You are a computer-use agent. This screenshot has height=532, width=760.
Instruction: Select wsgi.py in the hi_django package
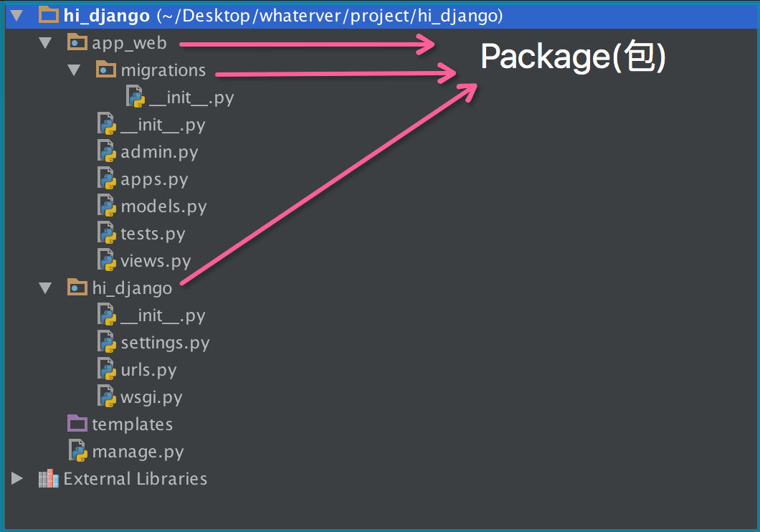click(x=151, y=397)
